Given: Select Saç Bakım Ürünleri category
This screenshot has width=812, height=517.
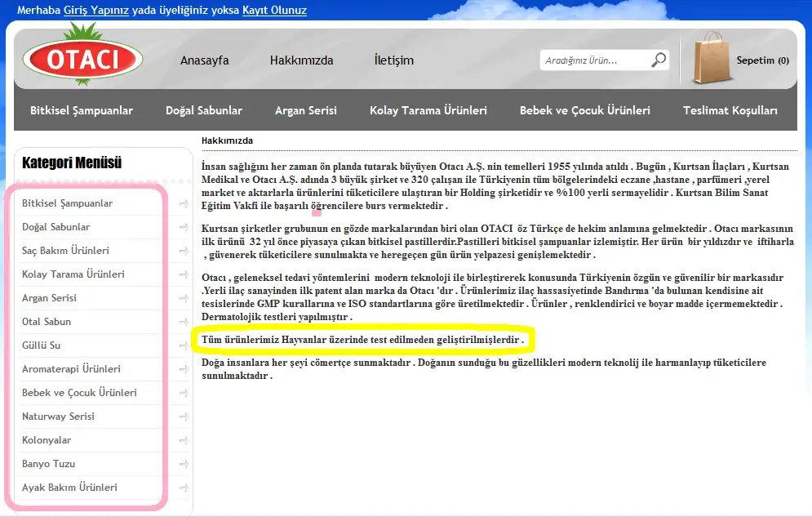Looking at the screenshot, I should tap(66, 251).
